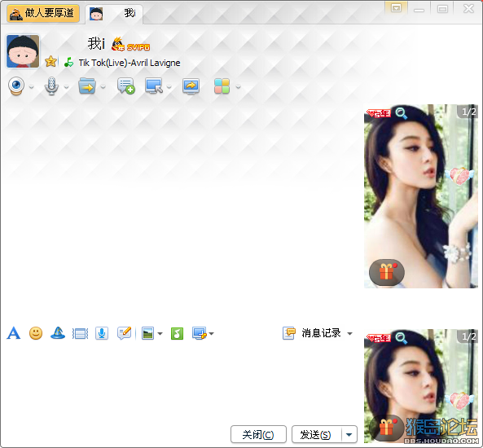Create a discussion group with chat-plus icon
Image resolution: width=483 pixels, height=448 pixels.
pyautogui.click(x=125, y=86)
